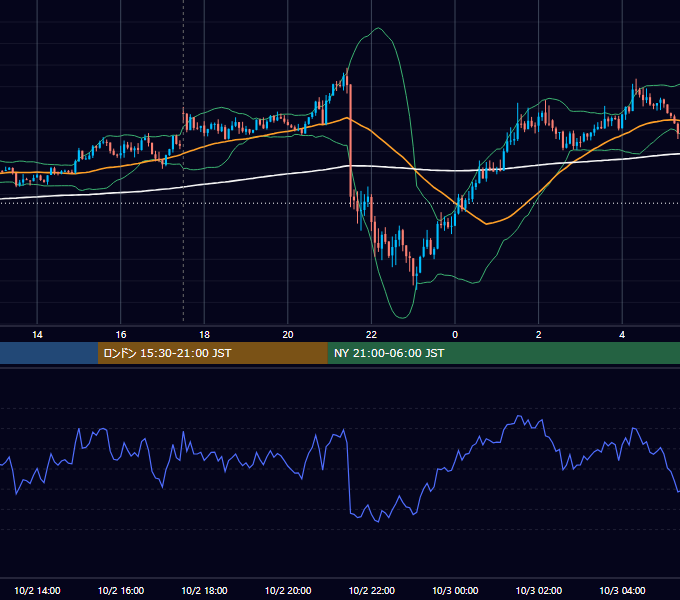
Task: Click the 10/2 14:00 date label
Action: coord(37,590)
